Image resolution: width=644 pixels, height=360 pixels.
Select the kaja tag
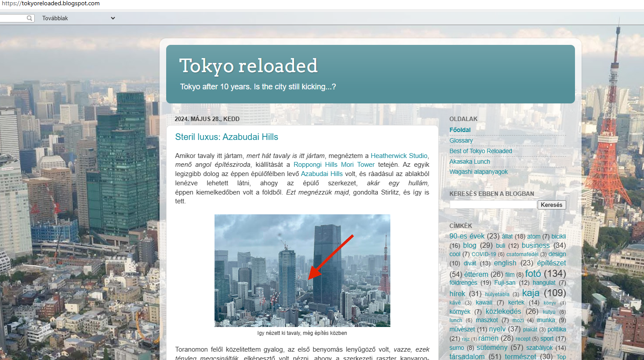point(531,293)
